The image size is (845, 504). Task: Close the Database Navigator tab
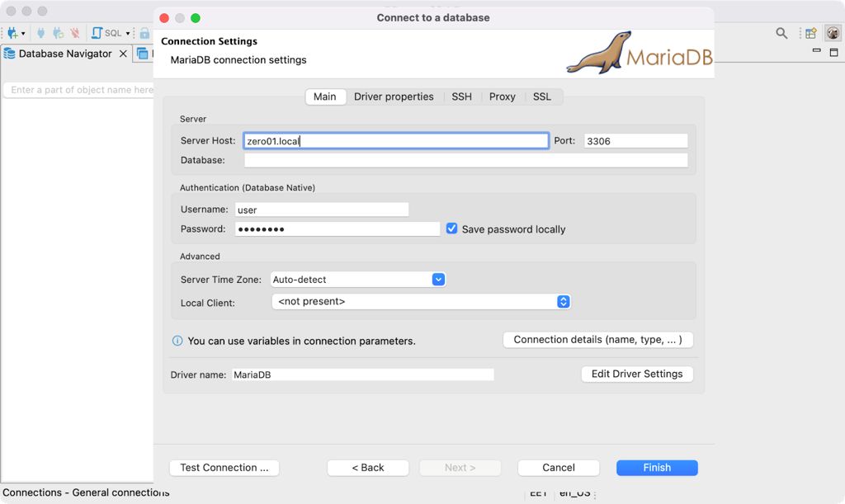click(x=123, y=54)
